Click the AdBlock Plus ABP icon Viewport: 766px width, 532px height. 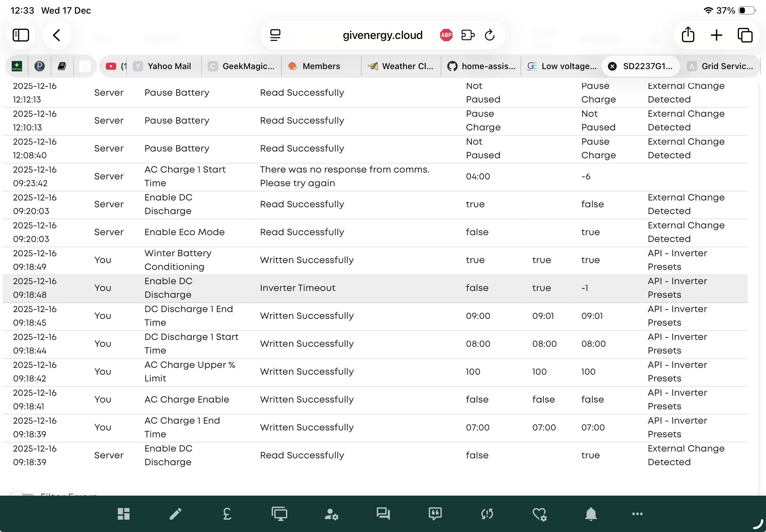(x=446, y=35)
